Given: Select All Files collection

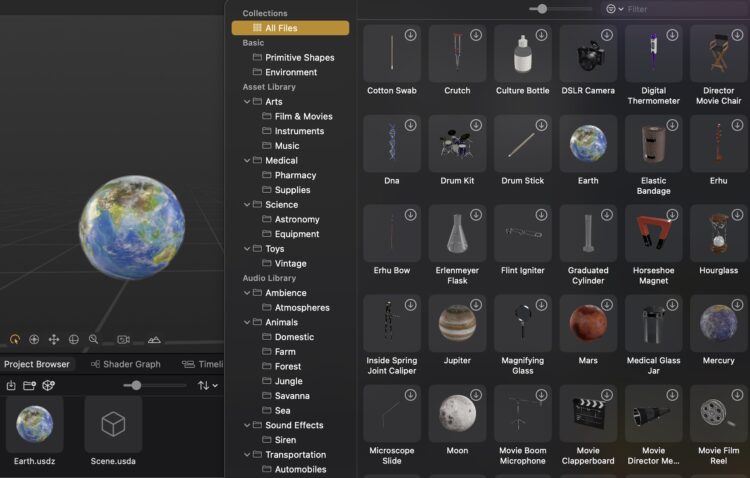Looking at the screenshot, I should coord(290,28).
